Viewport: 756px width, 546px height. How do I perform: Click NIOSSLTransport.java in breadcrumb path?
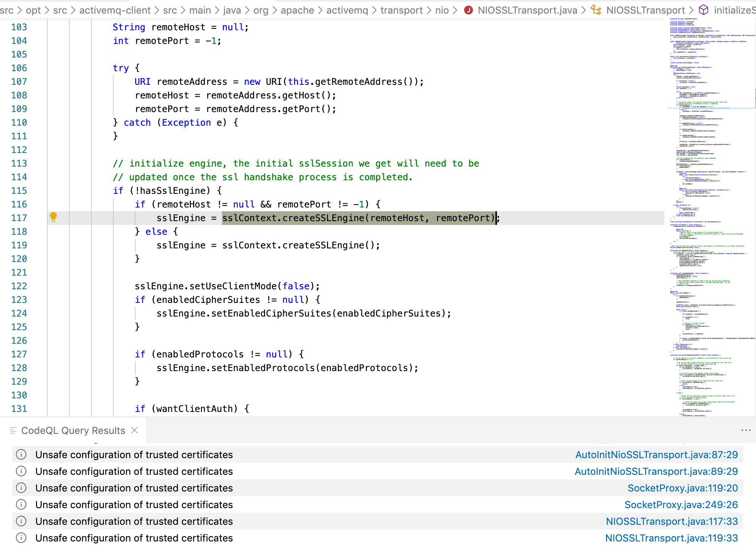527,10
